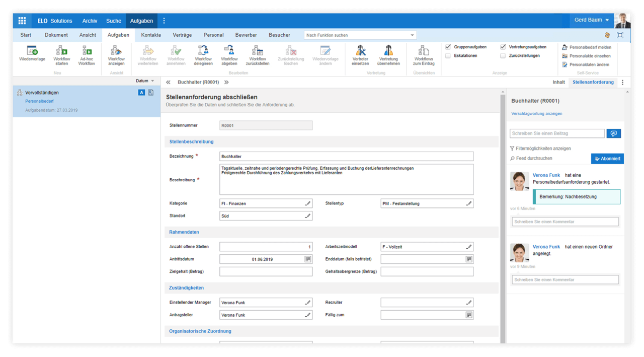Viewport: 644px width, 357px height.
Task: Enable the Eskalationen checkbox
Action: pos(448,56)
